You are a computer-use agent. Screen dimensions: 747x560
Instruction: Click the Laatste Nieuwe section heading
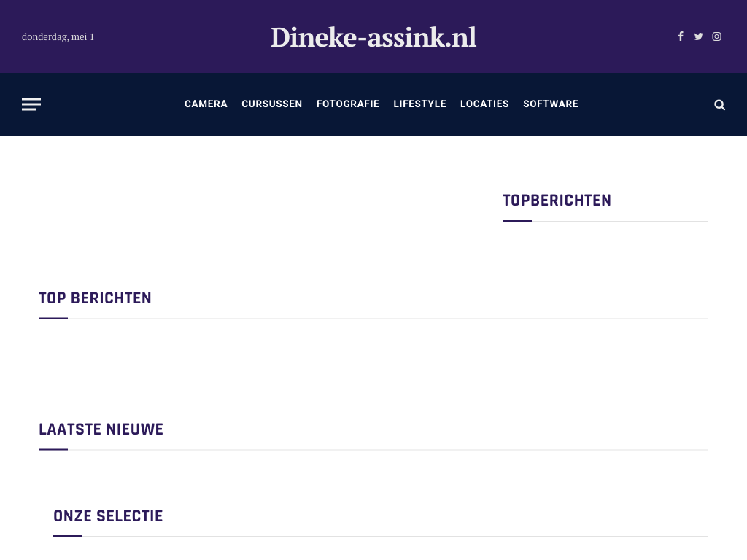(x=101, y=429)
